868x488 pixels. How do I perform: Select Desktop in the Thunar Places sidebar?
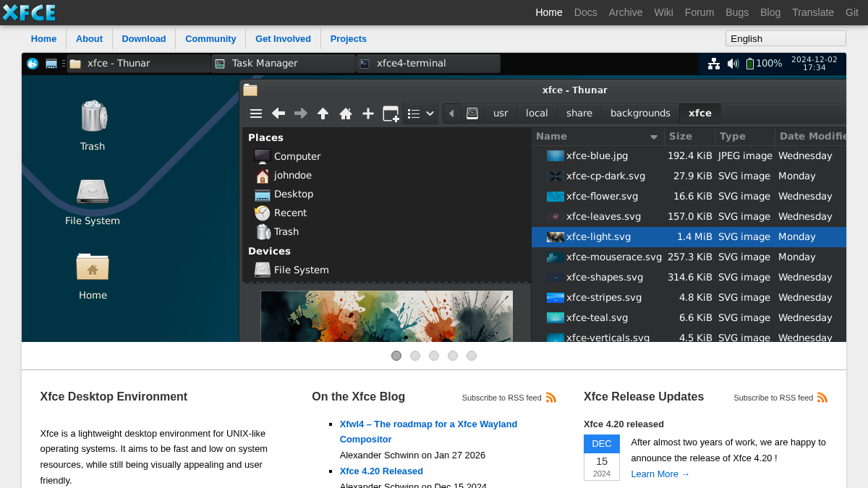pos(284,194)
